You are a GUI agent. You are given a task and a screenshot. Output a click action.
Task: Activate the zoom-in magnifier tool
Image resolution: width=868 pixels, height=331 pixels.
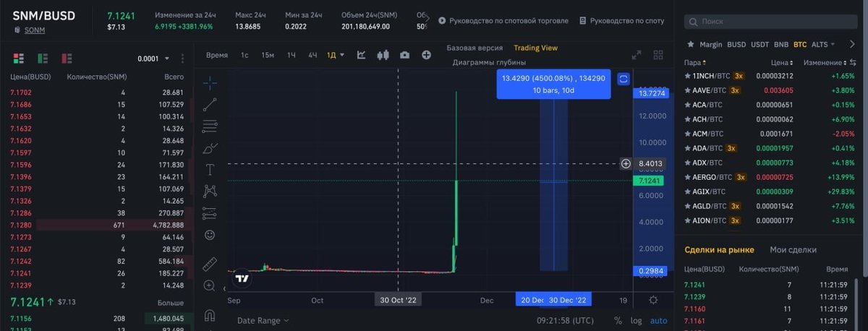pyautogui.click(x=210, y=285)
